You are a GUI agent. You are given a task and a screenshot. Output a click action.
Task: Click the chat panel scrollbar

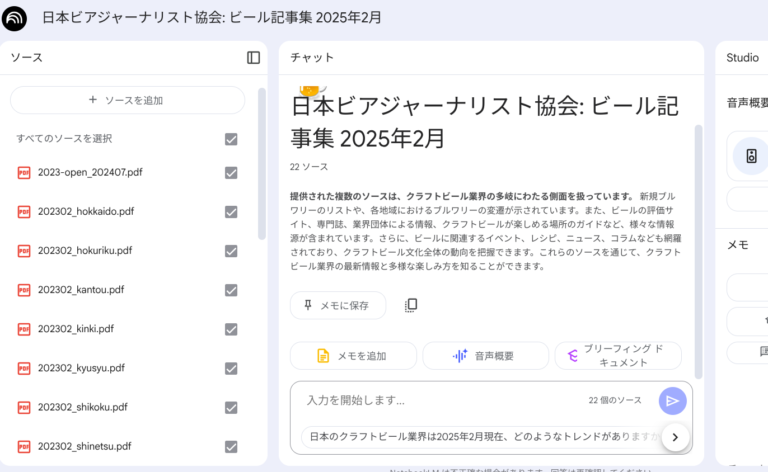pyautogui.click(x=698, y=252)
